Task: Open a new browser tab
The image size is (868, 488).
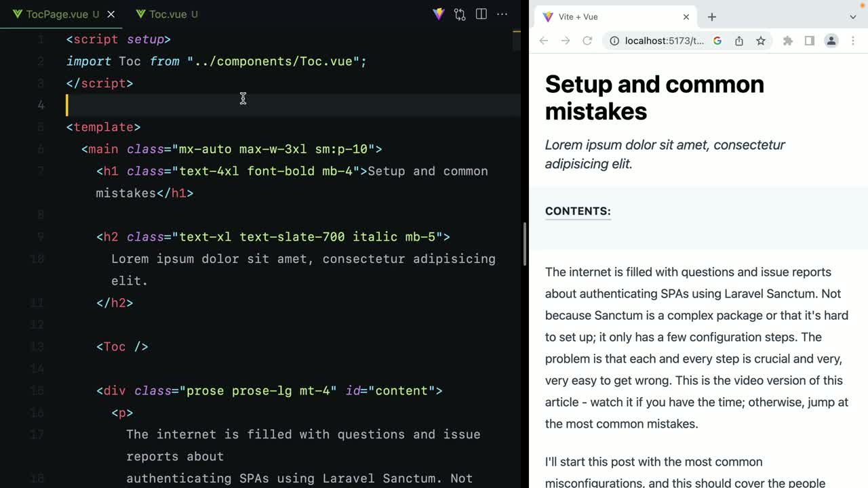Action: pos(712,17)
